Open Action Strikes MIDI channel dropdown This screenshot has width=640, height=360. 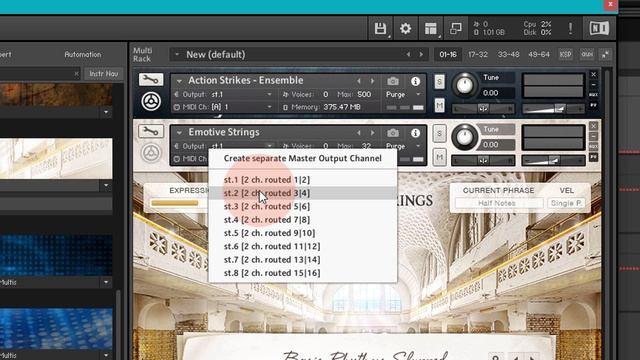(241, 107)
